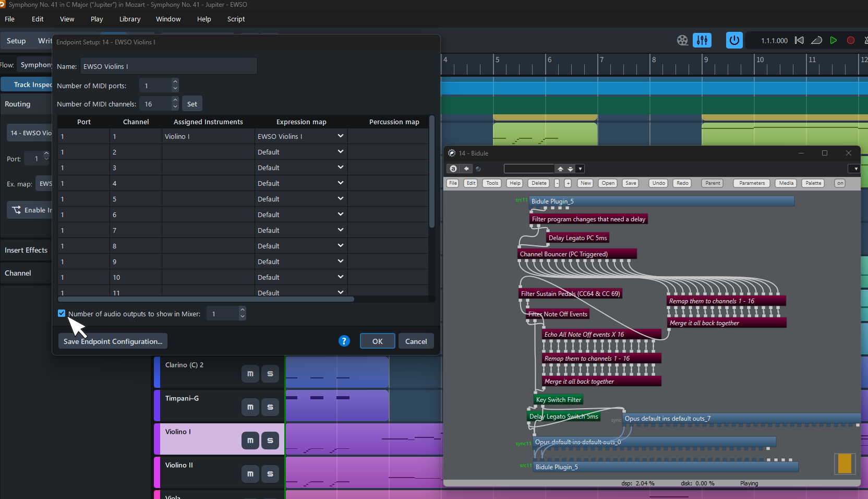Viewport: 868px width, 499px height.
Task: Select the Key Switch Filter module
Action: click(x=558, y=400)
